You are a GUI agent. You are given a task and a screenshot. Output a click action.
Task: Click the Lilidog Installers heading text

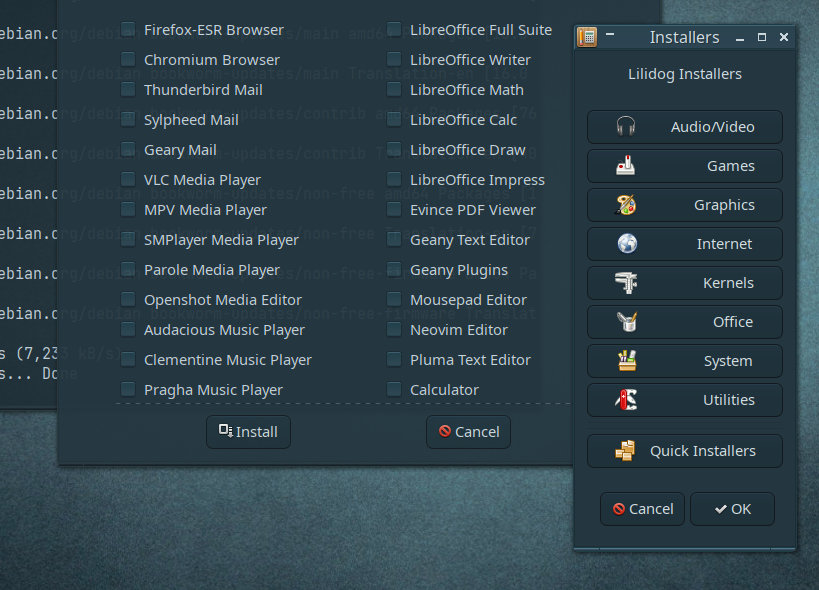[685, 74]
